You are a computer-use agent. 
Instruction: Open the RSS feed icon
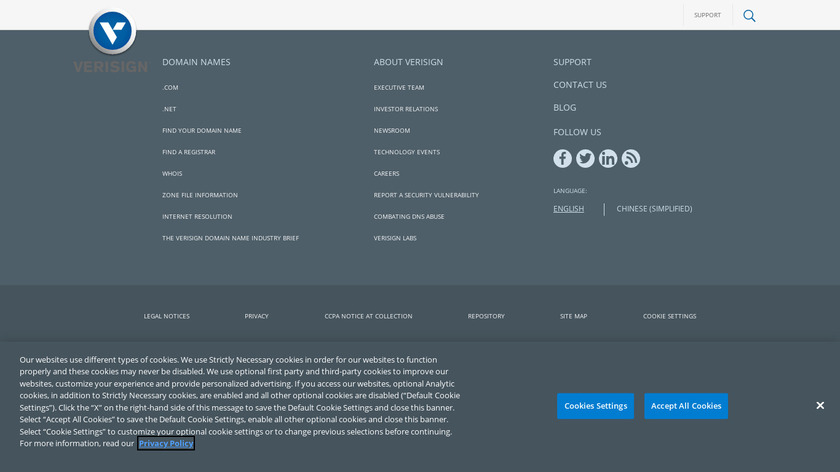(631, 159)
